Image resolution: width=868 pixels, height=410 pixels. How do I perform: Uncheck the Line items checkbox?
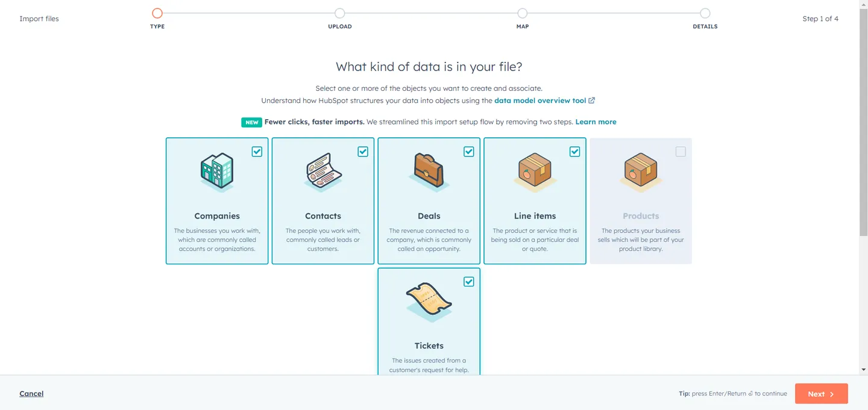point(575,152)
